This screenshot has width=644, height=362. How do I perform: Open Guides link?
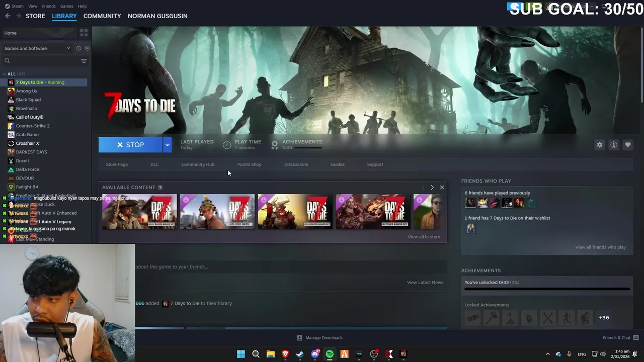pos(338,164)
